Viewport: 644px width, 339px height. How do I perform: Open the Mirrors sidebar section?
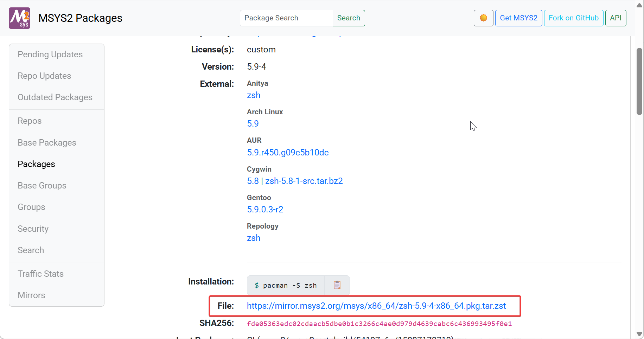[31, 295]
